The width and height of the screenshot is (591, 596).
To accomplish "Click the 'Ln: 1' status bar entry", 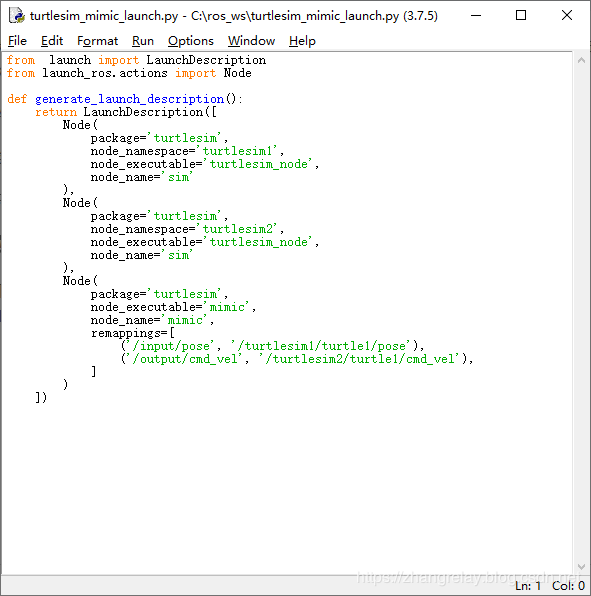I will (528, 586).
